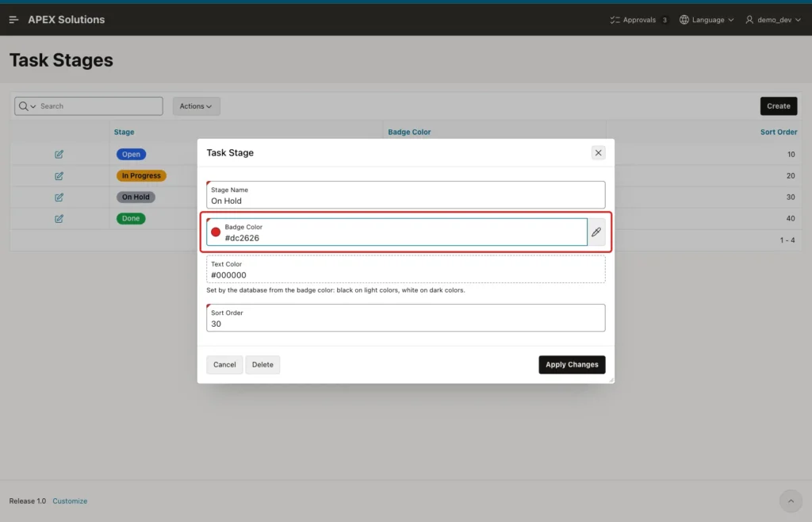
Task: Click Apply Changes button
Action: (572, 365)
